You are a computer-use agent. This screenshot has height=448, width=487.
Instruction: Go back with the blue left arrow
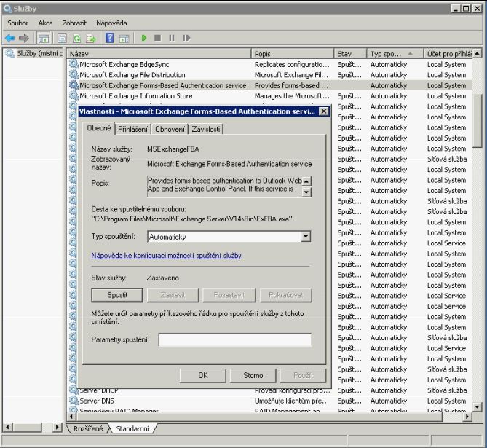pyautogui.click(x=10, y=38)
